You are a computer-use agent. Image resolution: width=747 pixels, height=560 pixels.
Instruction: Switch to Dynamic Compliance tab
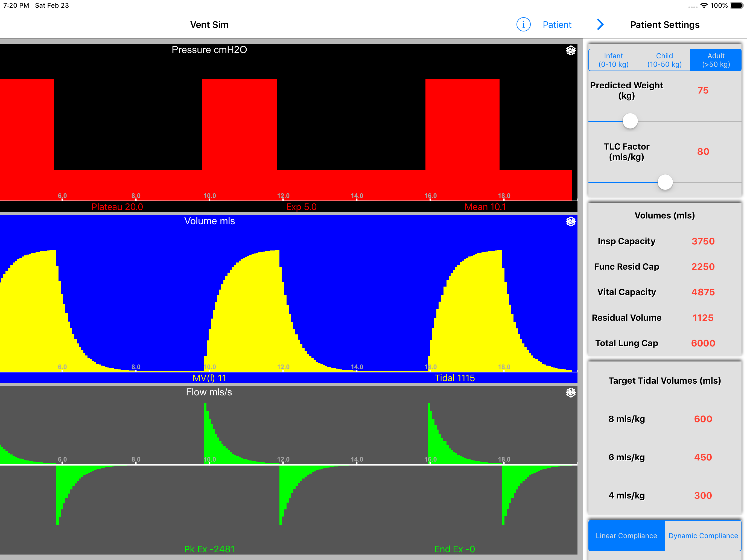coord(703,535)
